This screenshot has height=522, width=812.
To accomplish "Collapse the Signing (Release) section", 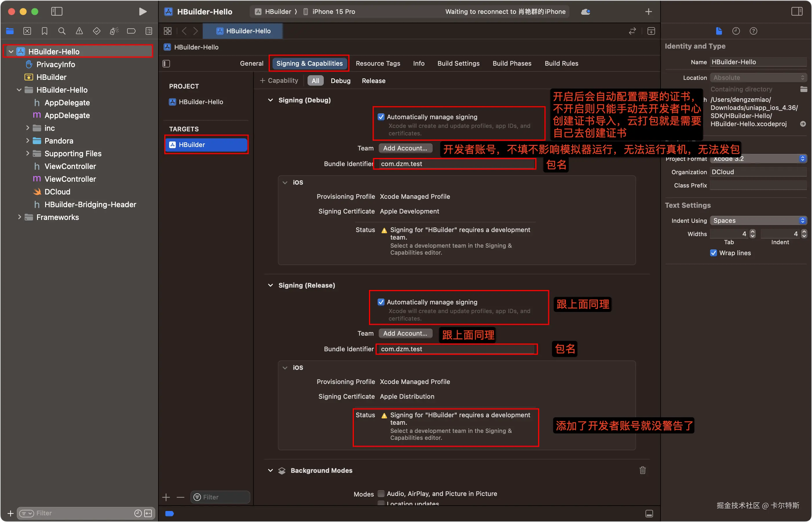I will 270,285.
